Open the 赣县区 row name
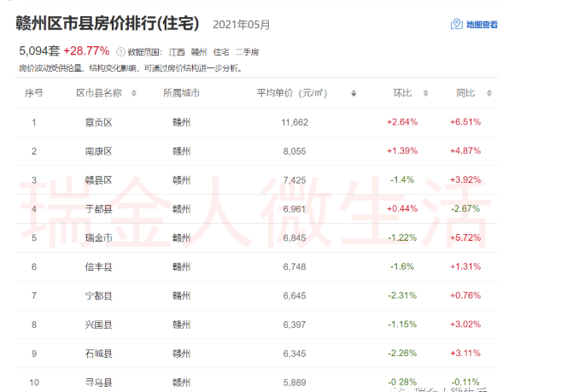 point(98,180)
